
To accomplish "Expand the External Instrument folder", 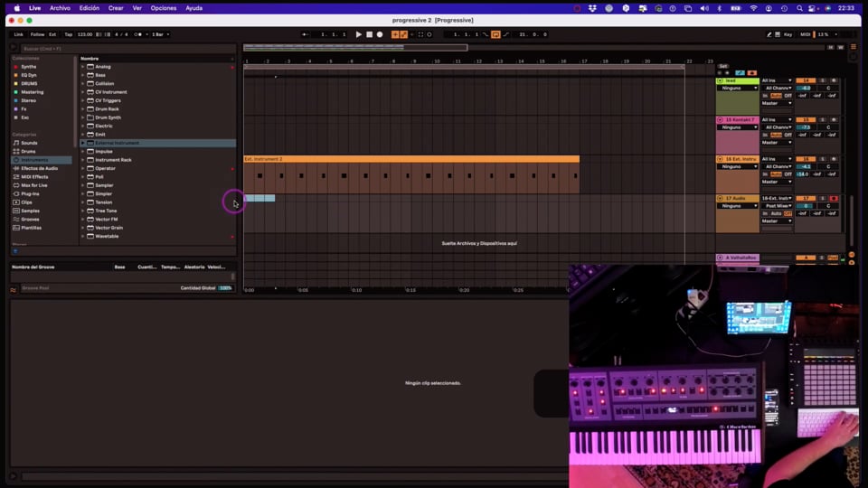I will coord(83,143).
